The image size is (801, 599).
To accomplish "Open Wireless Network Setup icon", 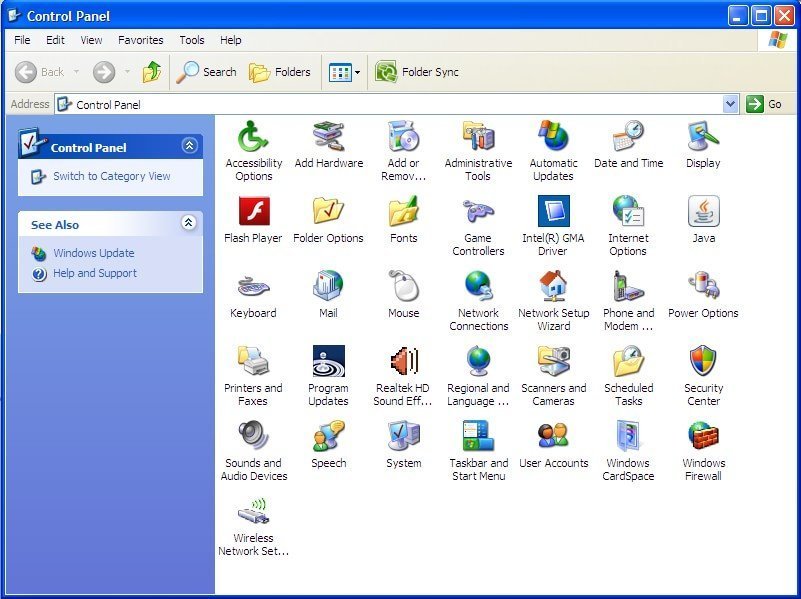I will 253,512.
